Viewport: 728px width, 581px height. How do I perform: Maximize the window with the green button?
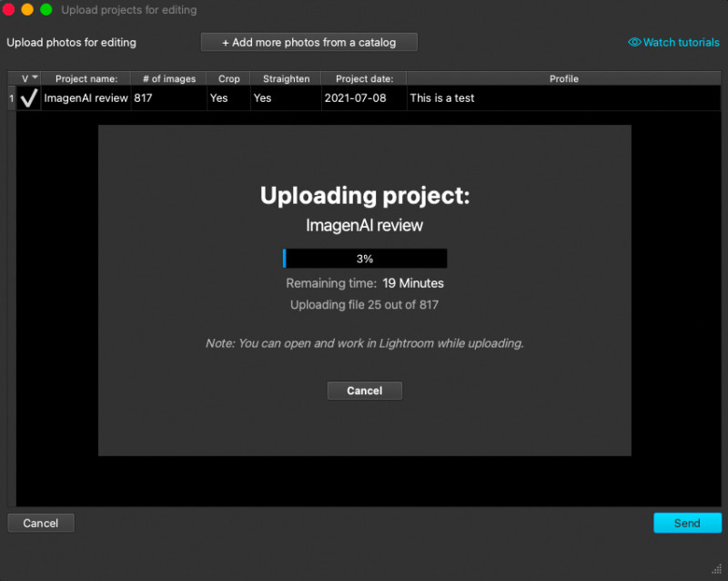46,9
